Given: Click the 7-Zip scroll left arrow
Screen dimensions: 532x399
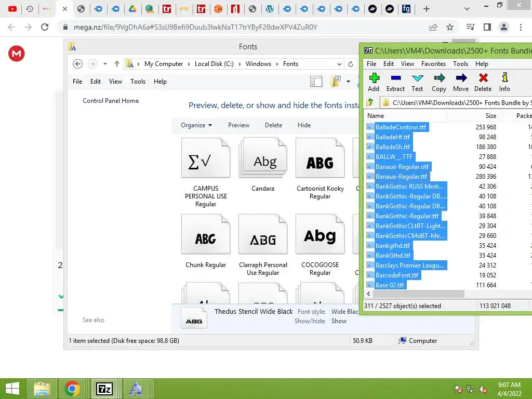Looking at the screenshot, I should 368,294.
